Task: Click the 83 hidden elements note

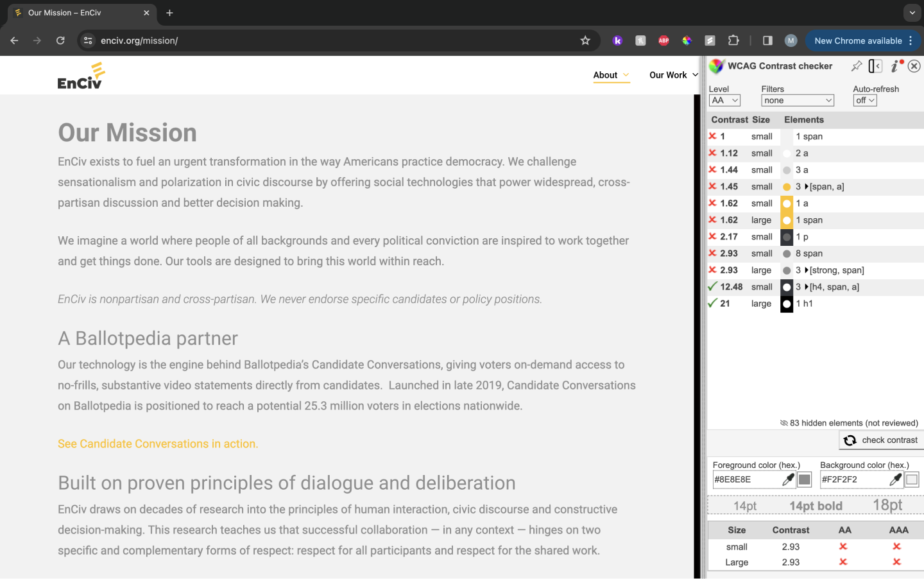Action: tap(849, 423)
